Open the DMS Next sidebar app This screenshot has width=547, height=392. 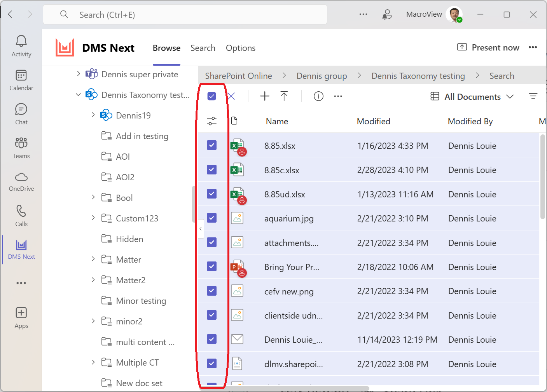[21, 249]
